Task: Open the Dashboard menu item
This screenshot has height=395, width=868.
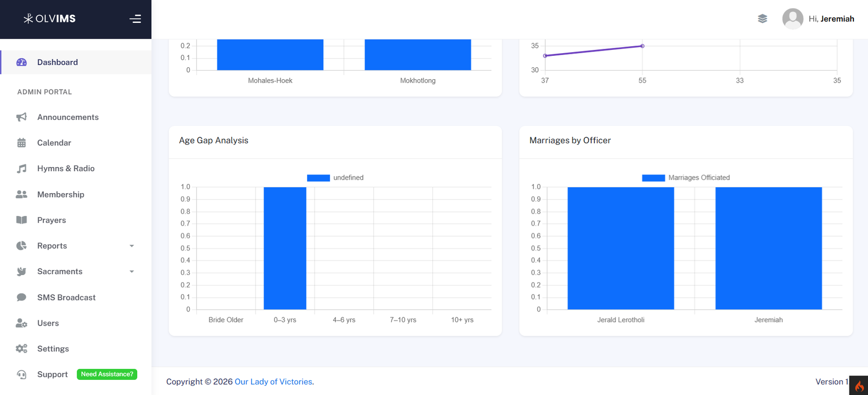Action: pos(58,62)
